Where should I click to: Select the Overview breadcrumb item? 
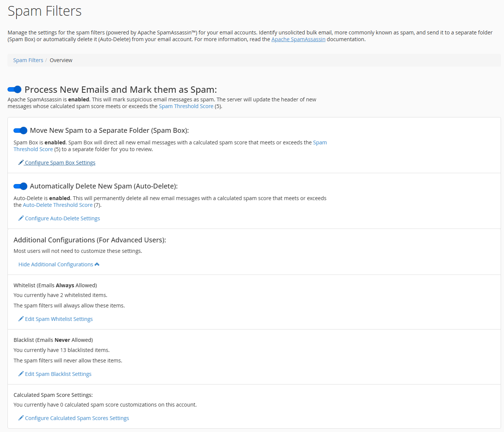(61, 60)
